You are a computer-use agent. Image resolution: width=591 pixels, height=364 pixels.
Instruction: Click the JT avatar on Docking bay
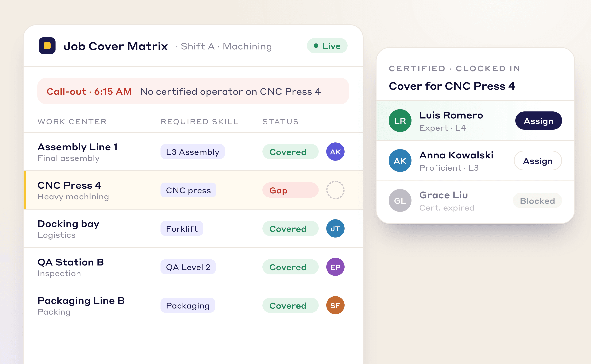tap(335, 228)
